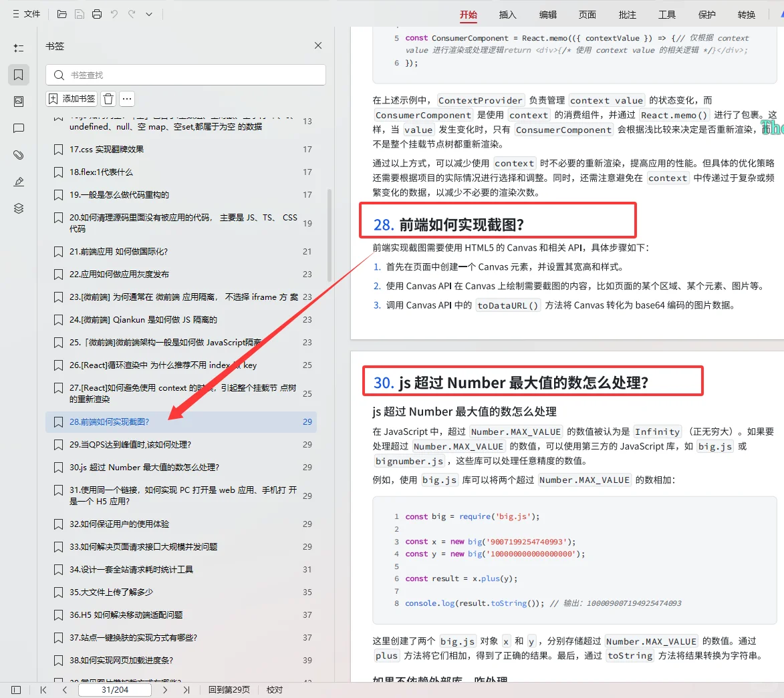The height and width of the screenshot is (698, 784).
Task: Open the 文件 menu
Action: tap(26, 14)
